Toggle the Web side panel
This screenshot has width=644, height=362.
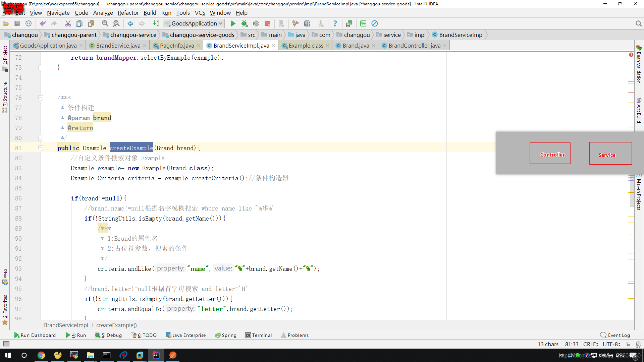coord(5,277)
